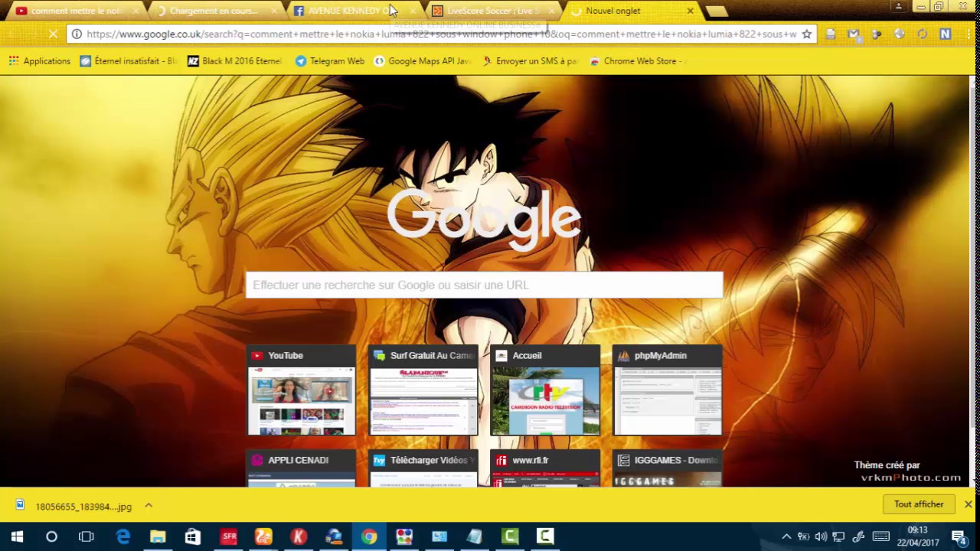This screenshot has height=551, width=980.
Task: View site information icon beside the URL
Action: click(77, 34)
